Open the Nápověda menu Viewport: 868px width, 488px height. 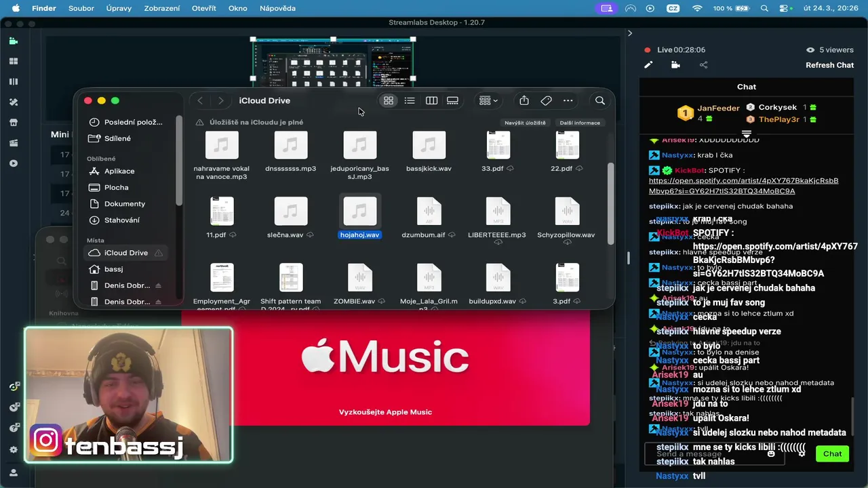pyautogui.click(x=277, y=8)
